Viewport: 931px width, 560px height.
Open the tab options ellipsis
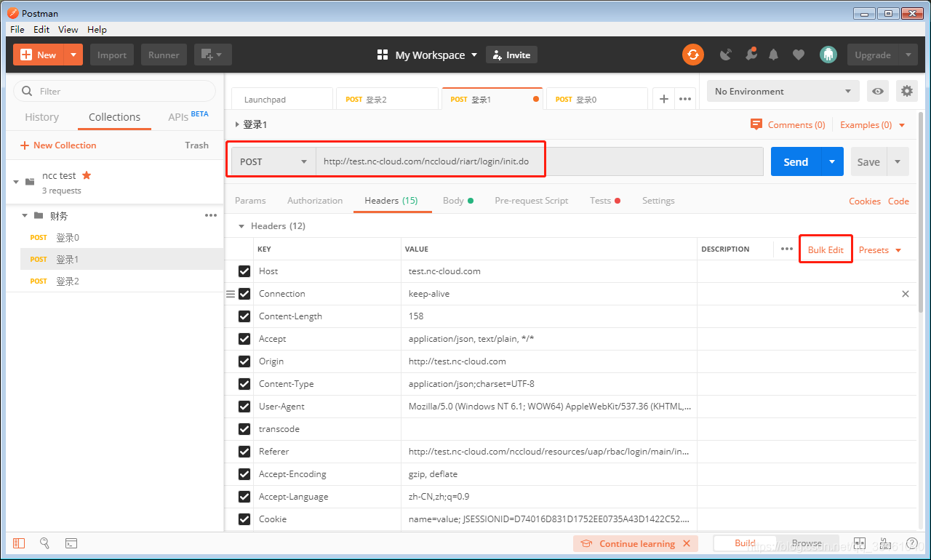[x=685, y=99]
